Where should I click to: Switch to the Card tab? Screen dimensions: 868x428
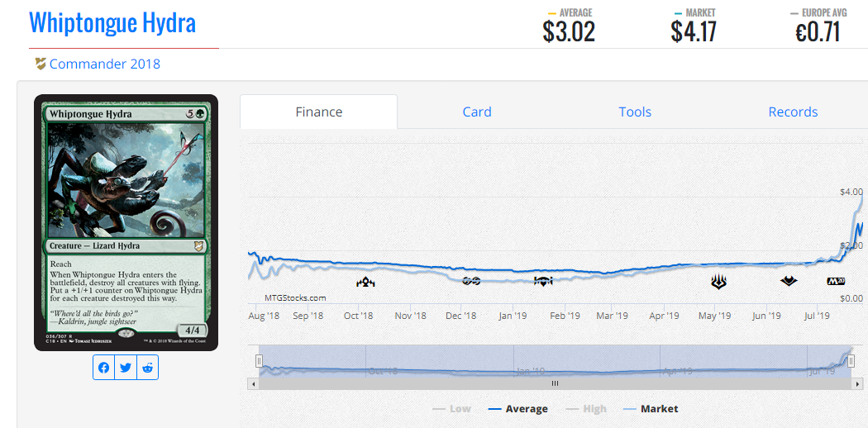[x=477, y=112]
